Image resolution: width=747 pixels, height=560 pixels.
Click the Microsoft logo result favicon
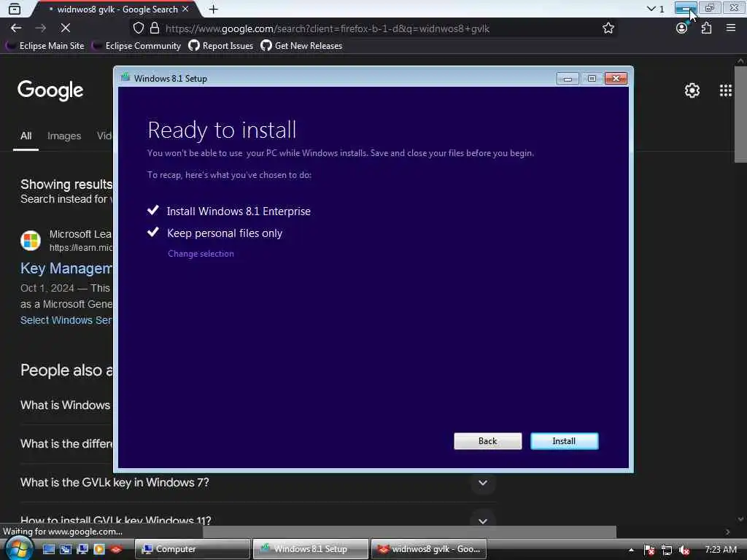(x=31, y=241)
